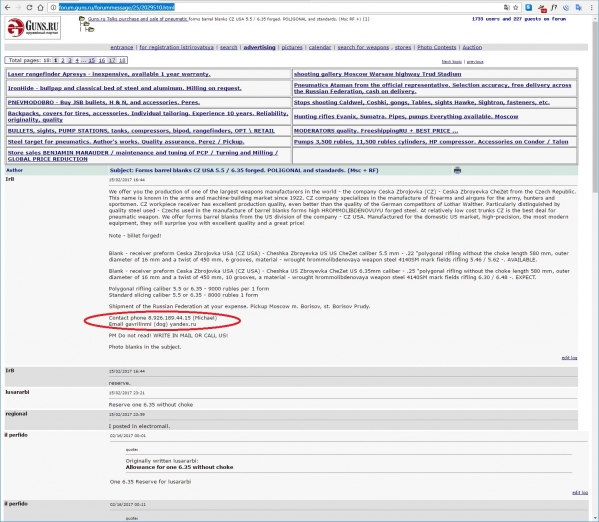The width and height of the screenshot is (599, 522).
Task: Go to page 4 of the topic
Action: click(77, 60)
